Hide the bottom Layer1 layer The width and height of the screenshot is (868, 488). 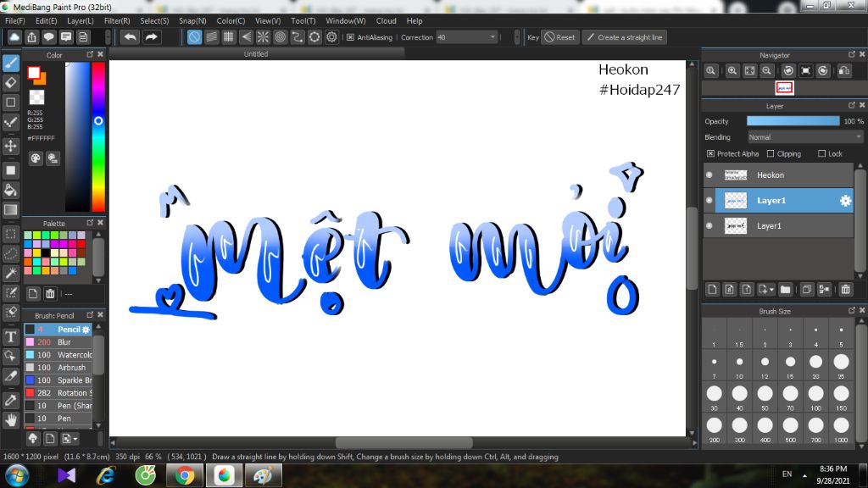(x=709, y=225)
